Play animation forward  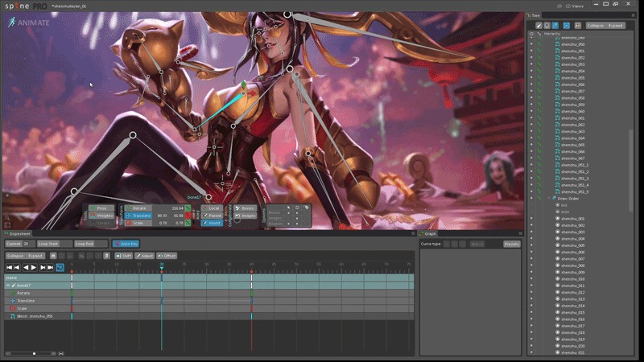pos(34,268)
